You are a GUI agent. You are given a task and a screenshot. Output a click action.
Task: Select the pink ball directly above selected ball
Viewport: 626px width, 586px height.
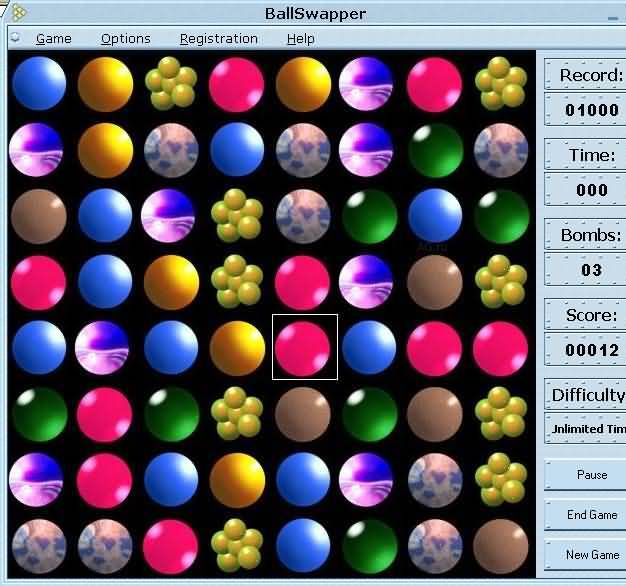305,281
